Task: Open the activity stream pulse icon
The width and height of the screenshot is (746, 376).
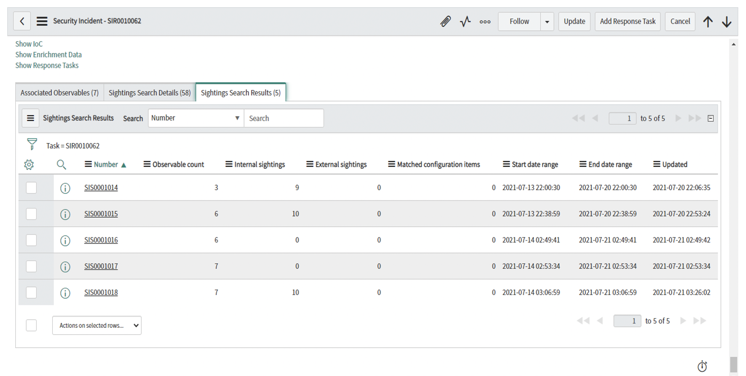Action: [x=465, y=21]
